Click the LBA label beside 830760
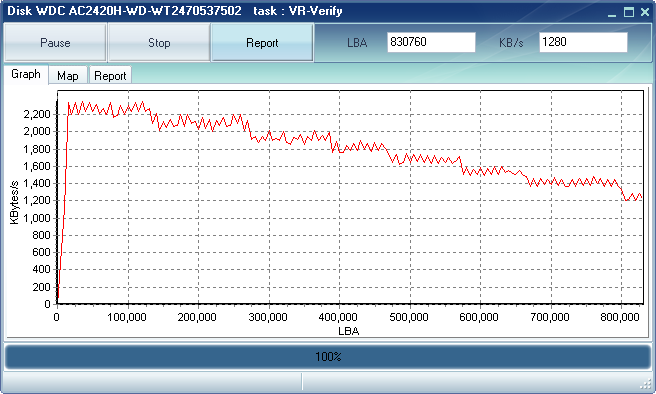 pos(357,43)
